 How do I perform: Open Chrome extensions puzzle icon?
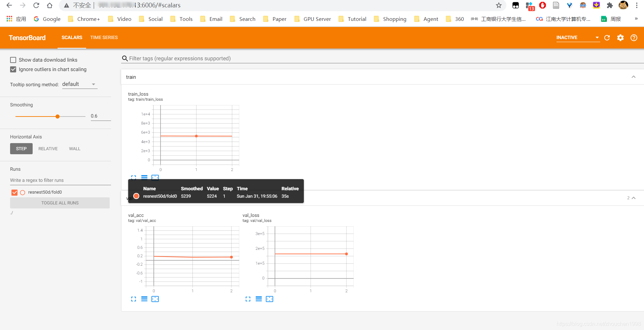(x=610, y=5)
